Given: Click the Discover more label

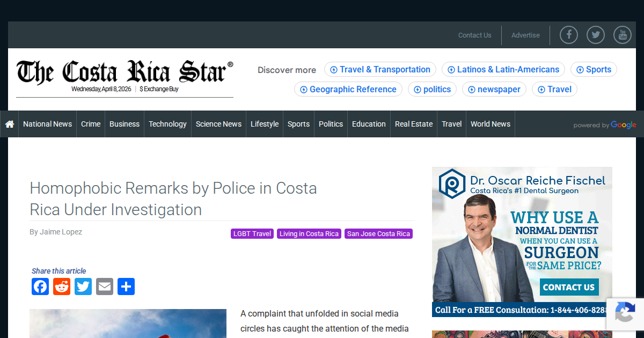Looking at the screenshot, I should (287, 70).
